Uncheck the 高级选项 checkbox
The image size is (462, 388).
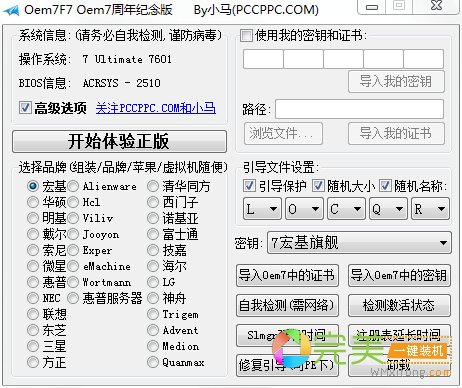pyautogui.click(x=25, y=107)
